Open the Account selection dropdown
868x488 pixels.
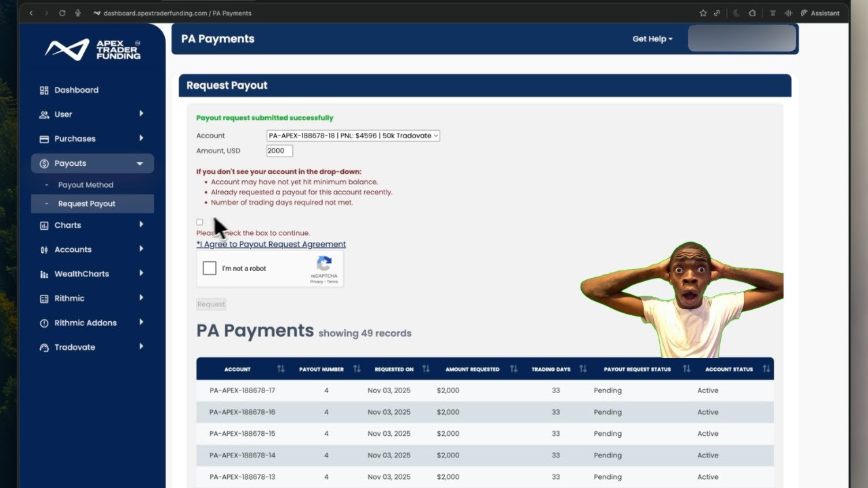[353, 136]
